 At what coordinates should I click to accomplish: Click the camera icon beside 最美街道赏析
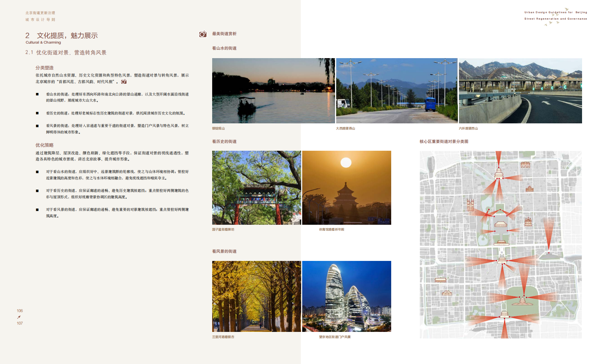tap(203, 34)
